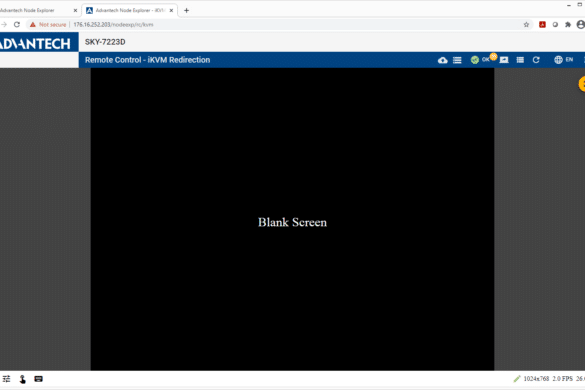Click the cloud upload icon in blue header
The width and height of the screenshot is (585, 390).
(442, 60)
